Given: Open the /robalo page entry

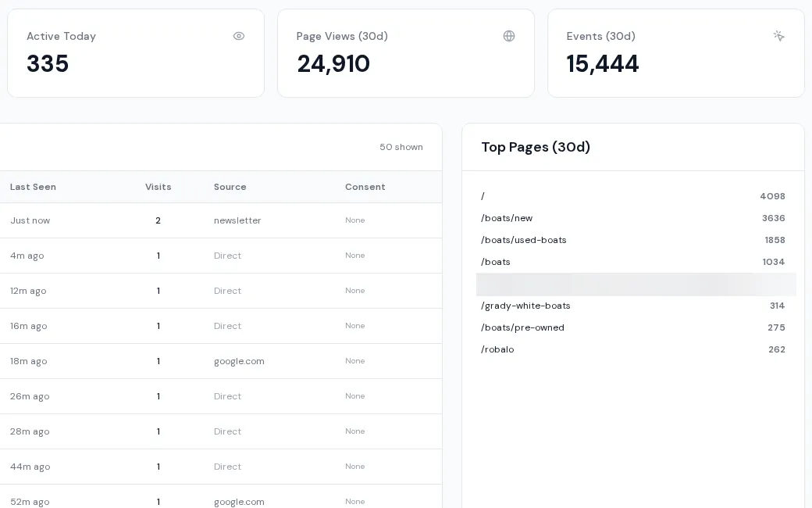Looking at the screenshot, I should click(x=633, y=349).
